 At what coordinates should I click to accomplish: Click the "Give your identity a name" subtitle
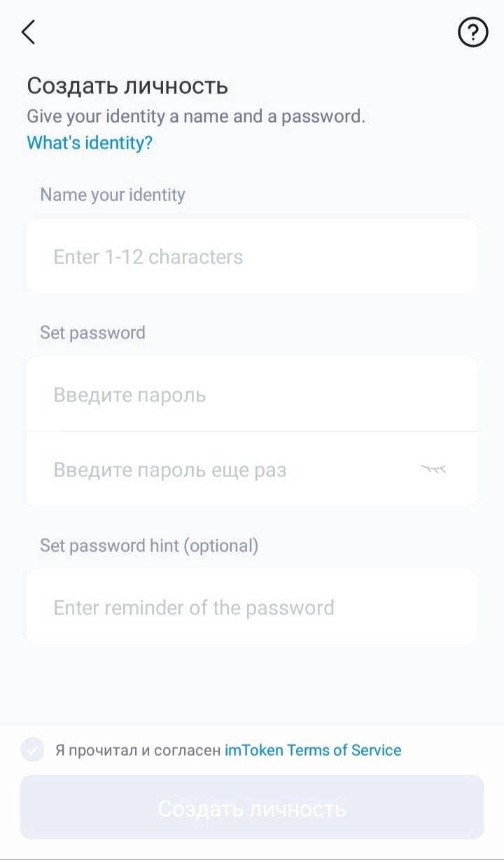[196, 116]
